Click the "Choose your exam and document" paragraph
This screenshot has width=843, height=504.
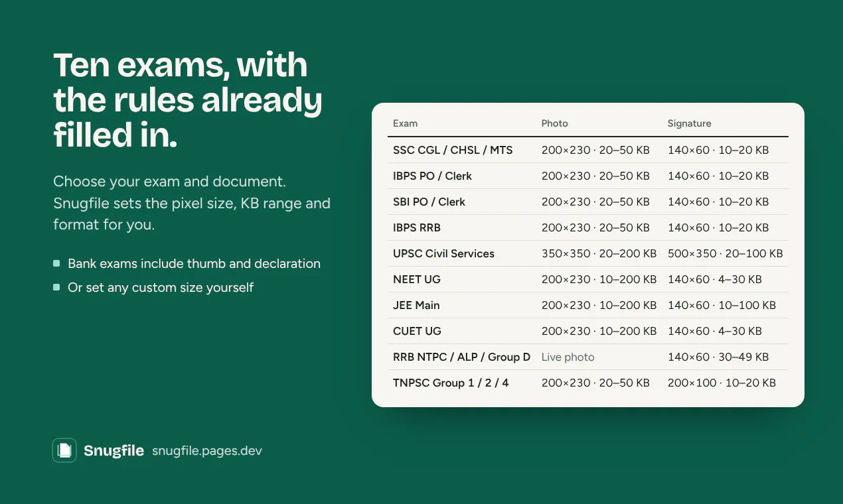[192, 203]
